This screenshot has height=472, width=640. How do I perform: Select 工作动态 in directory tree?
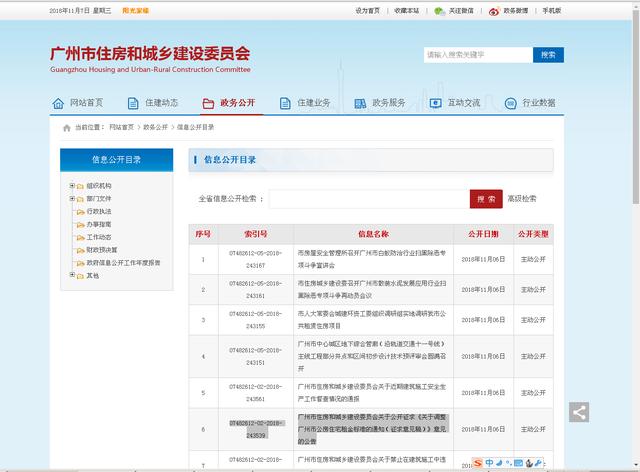[99, 237]
